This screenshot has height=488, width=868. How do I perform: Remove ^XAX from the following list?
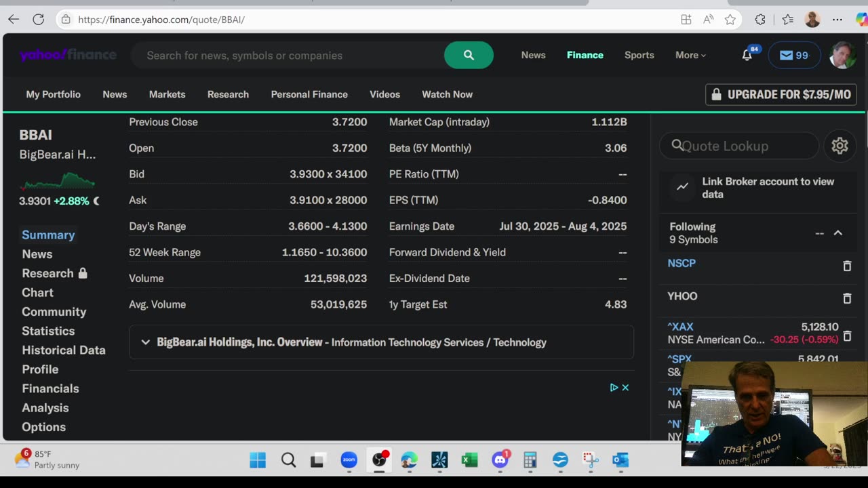[847, 336]
